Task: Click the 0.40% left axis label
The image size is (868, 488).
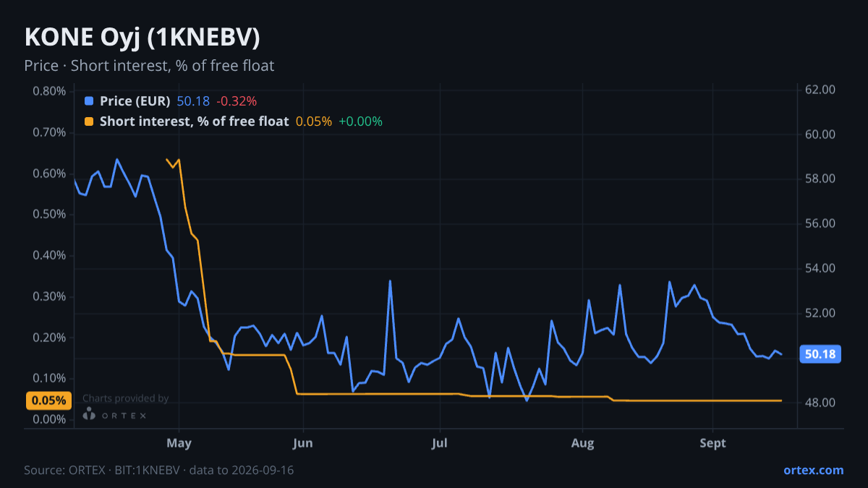Action: tap(49, 256)
